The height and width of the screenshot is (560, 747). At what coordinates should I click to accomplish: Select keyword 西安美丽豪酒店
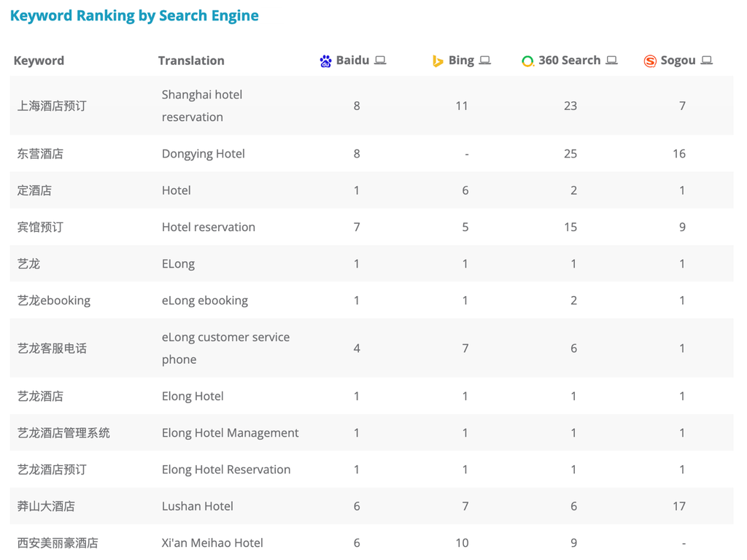58,542
